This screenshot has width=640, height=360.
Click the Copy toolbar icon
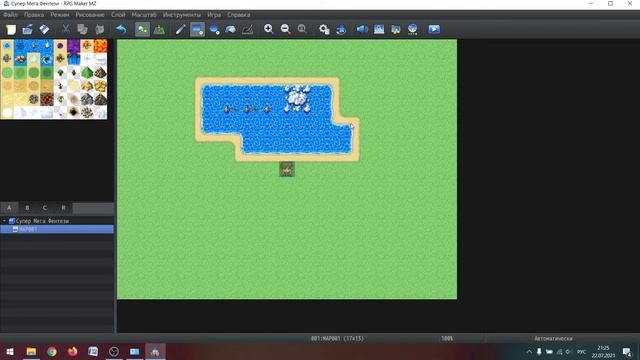tap(82, 29)
